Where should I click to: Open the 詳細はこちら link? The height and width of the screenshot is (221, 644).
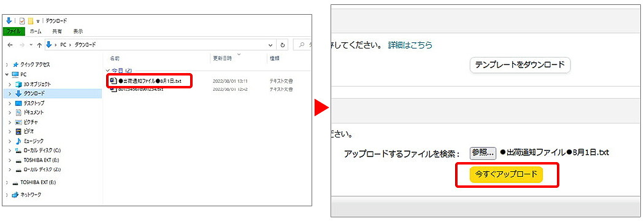410,45
